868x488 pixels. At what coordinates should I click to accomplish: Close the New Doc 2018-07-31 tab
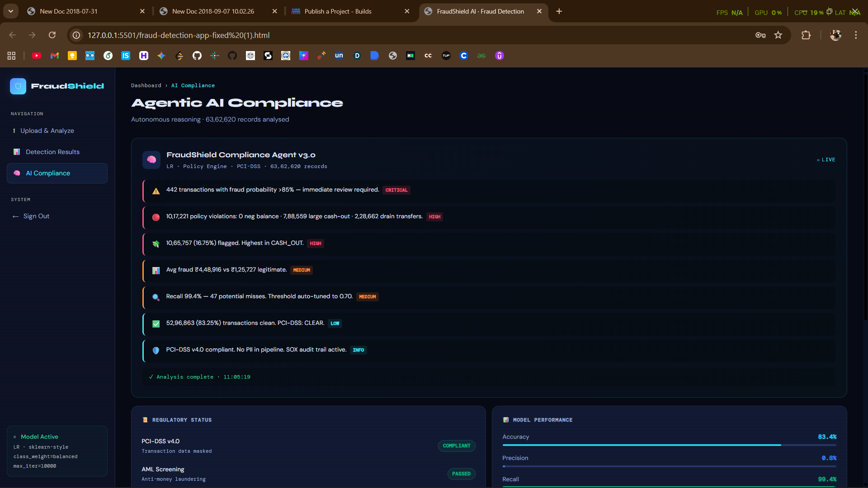tap(142, 11)
